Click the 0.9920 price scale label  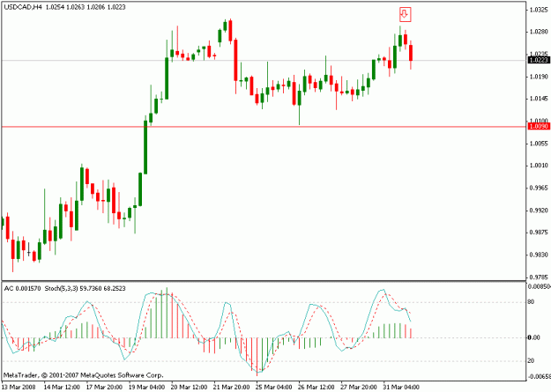[x=539, y=210]
